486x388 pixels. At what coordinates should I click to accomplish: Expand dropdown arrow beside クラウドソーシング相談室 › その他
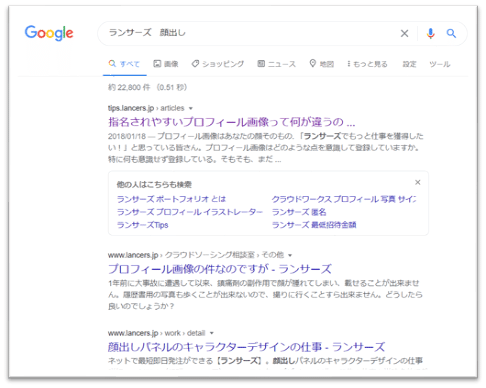click(x=290, y=255)
